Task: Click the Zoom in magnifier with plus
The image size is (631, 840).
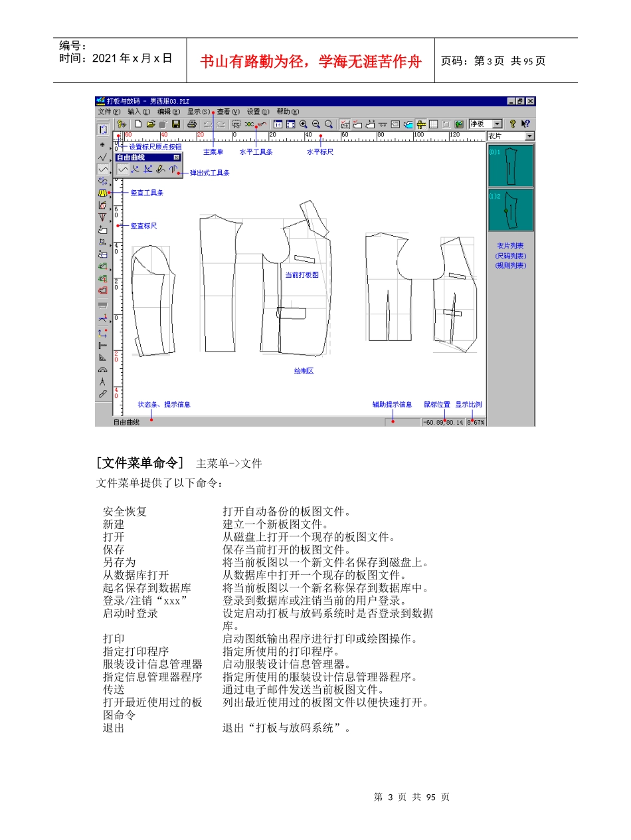Action: pos(304,124)
